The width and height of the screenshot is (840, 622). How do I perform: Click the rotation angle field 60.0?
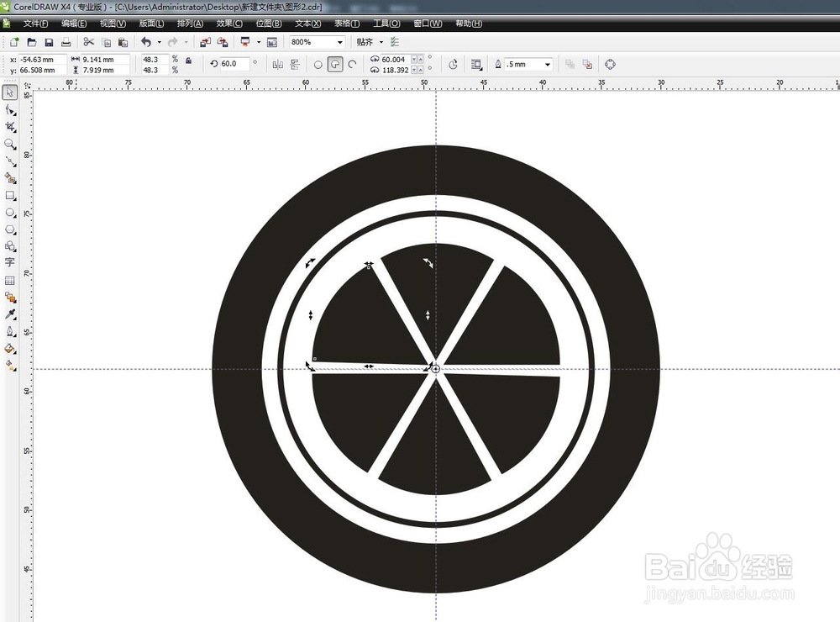pos(234,64)
